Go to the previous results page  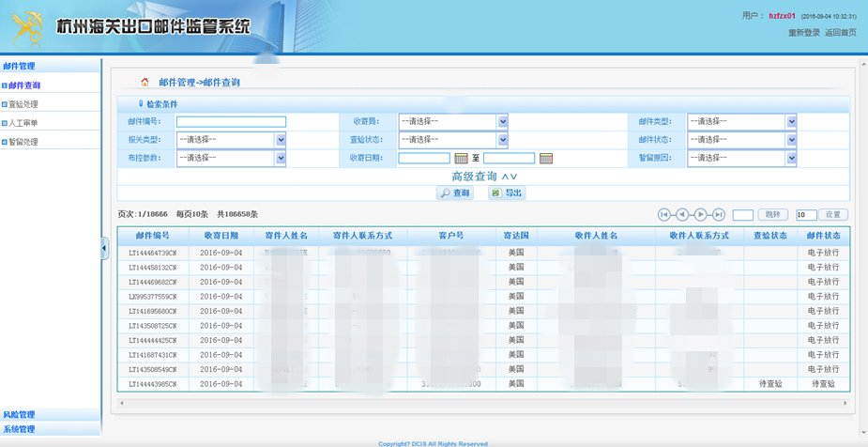click(x=682, y=215)
